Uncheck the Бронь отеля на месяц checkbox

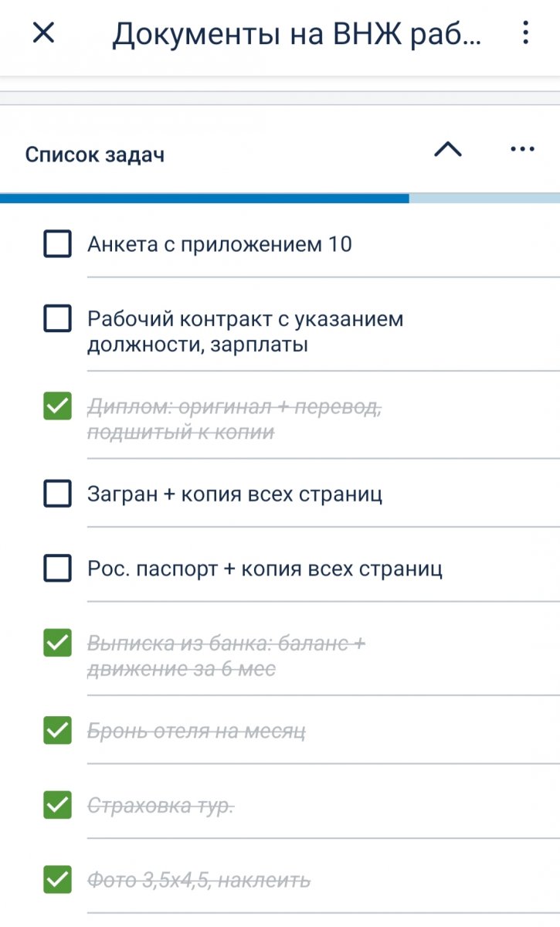(x=57, y=731)
